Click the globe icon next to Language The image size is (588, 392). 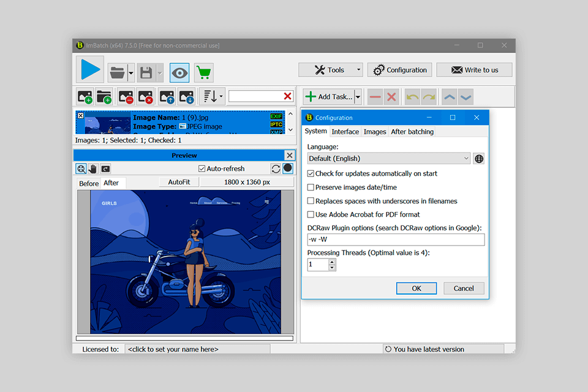click(x=479, y=159)
